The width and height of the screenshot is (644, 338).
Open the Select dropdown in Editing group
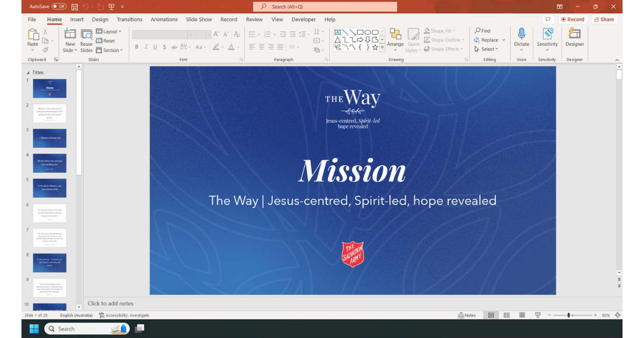coord(487,49)
